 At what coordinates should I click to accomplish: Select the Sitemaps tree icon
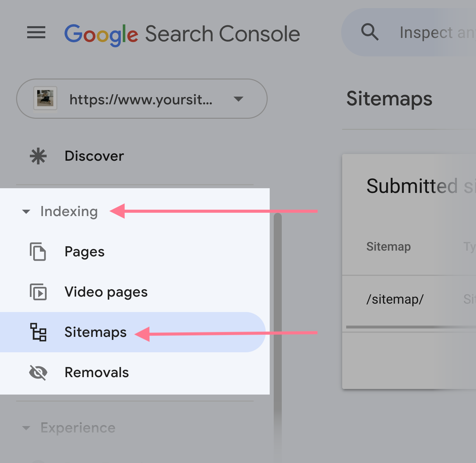tap(38, 333)
